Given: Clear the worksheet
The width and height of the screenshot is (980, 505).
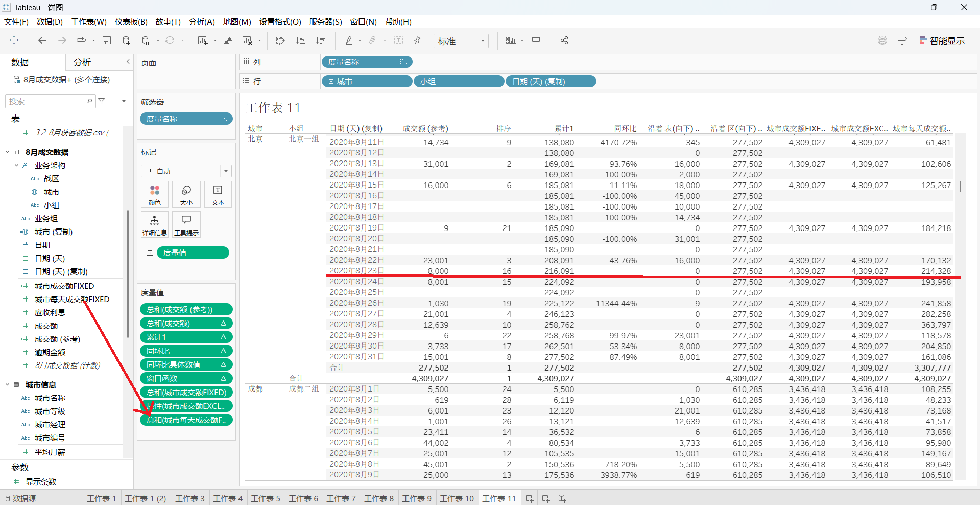Looking at the screenshot, I should click(x=247, y=40).
